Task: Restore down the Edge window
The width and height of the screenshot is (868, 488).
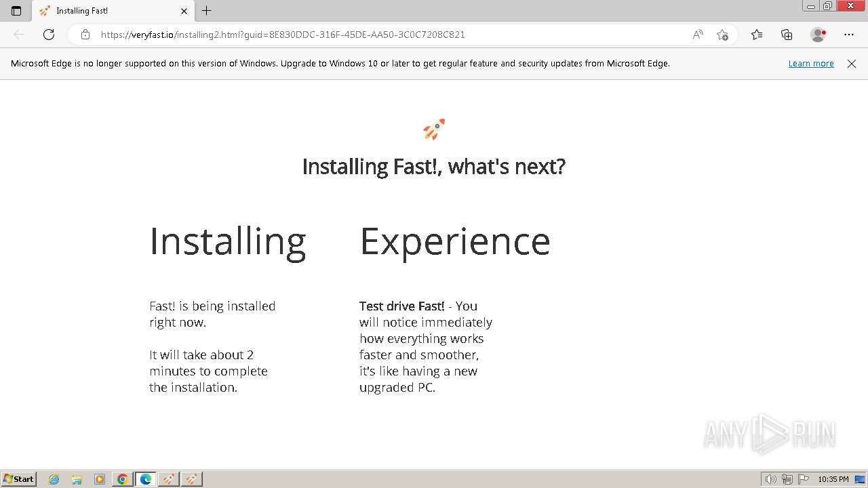Action: pos(827,6)
